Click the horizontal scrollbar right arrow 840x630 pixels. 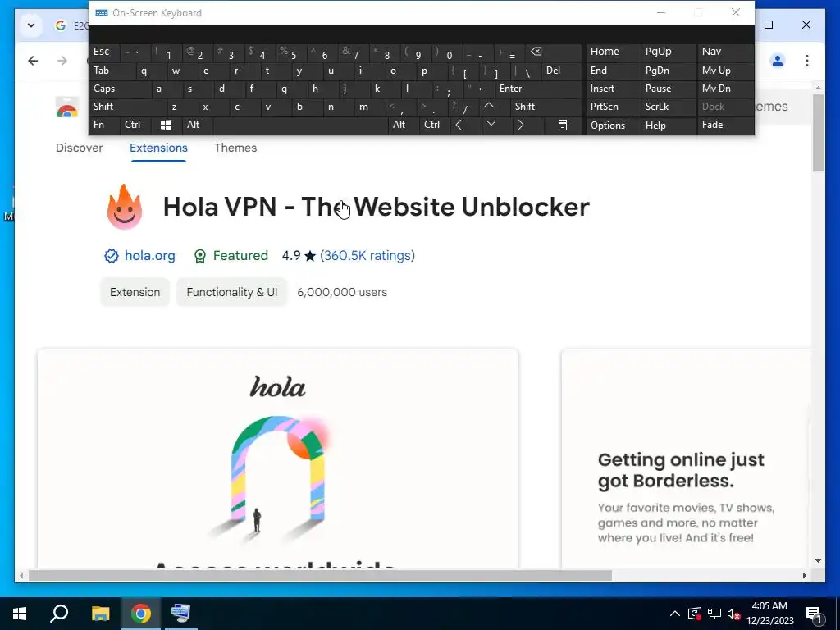point(805,575)
